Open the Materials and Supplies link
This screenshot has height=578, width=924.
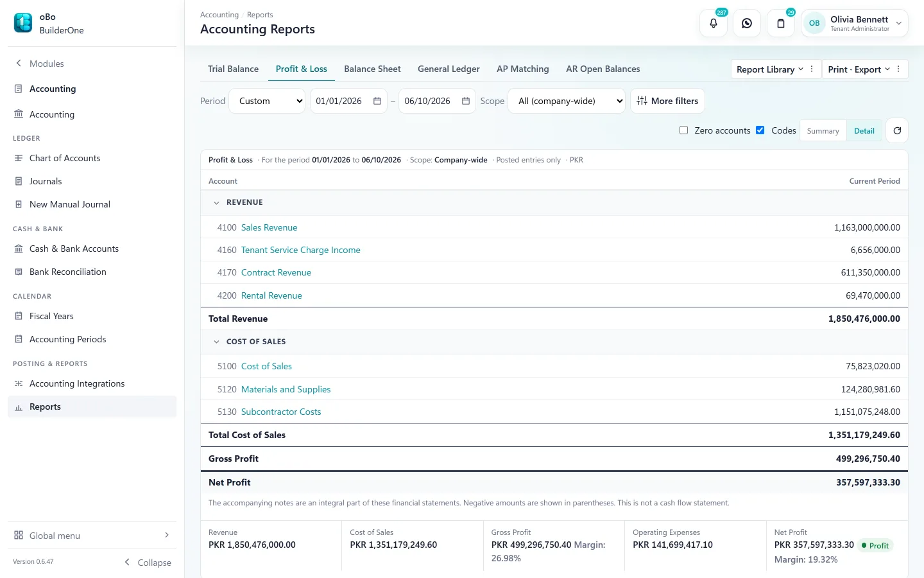tap(286, 389)
